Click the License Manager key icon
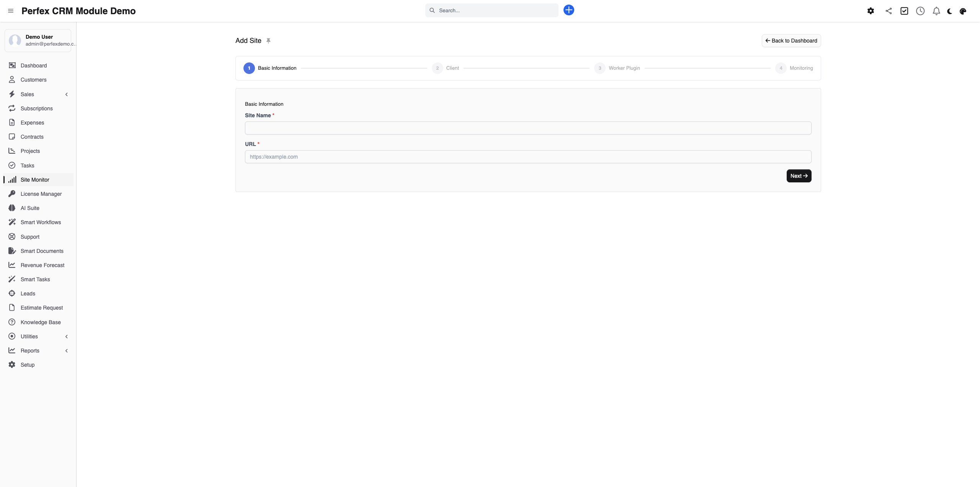 [12, 194]
